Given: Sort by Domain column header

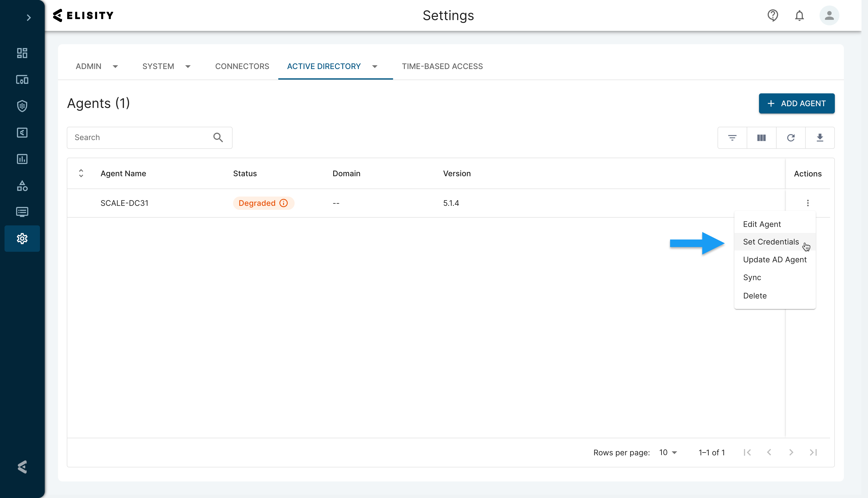Looking at the screenshot, I should (346, 173).
